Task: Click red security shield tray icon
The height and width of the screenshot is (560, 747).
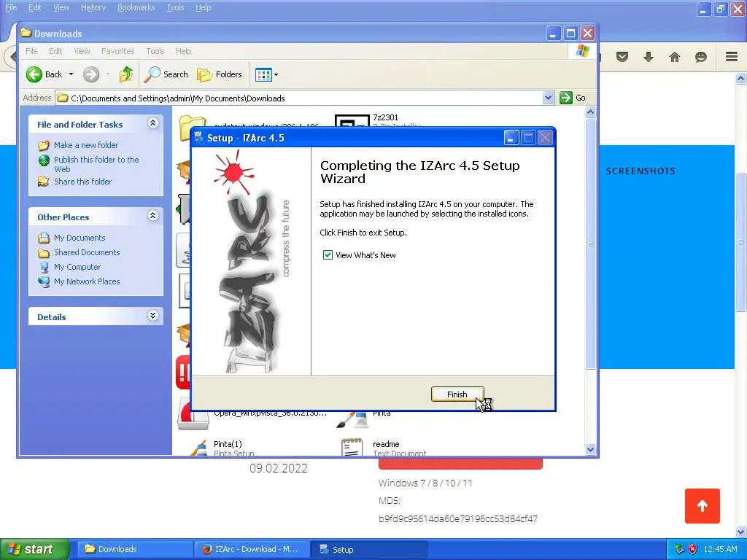Action: pos(693,549)
